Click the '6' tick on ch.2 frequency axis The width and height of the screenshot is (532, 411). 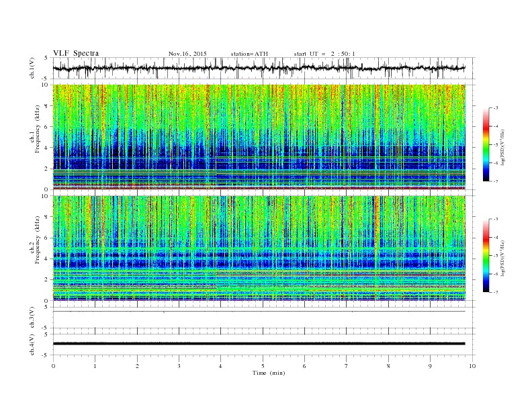(47, 238)
